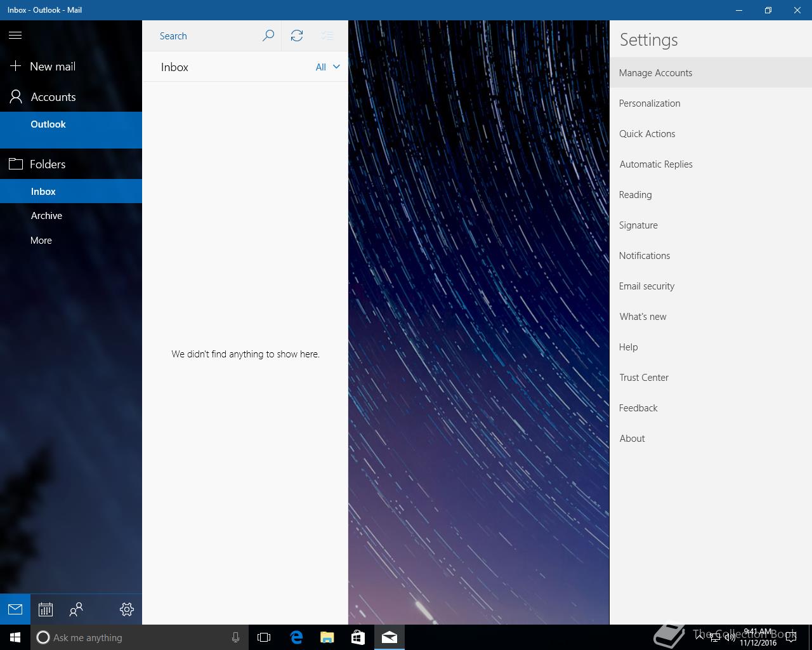812x650 pixels.
Task: Open Personalization settings
Action: 650,103
